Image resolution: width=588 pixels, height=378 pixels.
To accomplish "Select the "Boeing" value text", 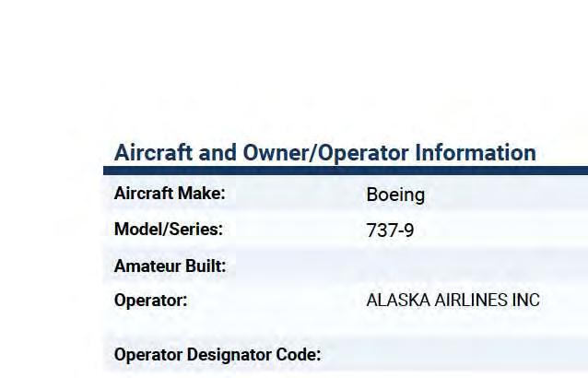I will point(395,195).
